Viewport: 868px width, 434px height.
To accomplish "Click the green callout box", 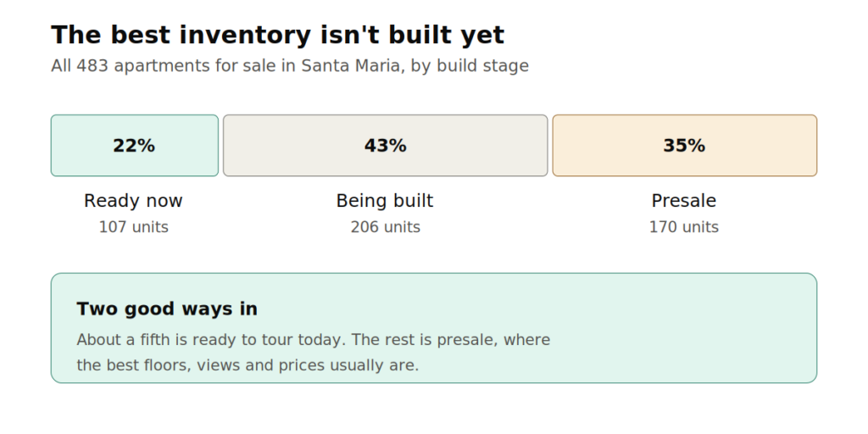I will tap(434, 328).
